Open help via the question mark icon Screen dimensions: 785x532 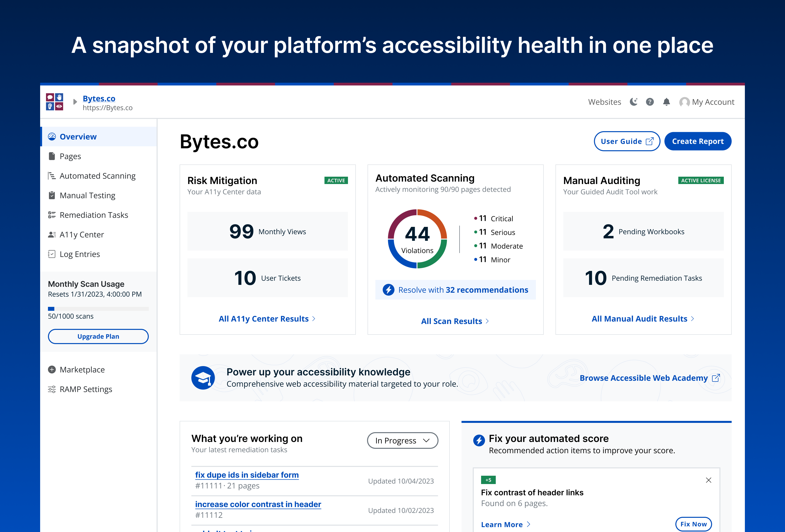coord(649,102)
